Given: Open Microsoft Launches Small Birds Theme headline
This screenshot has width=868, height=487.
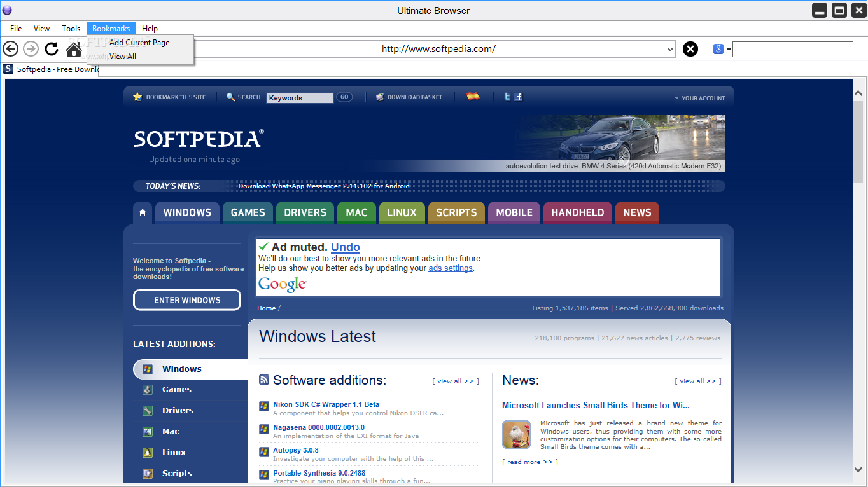Looking at the screenshot, I should pyautogui.click(x=596, y=405).
